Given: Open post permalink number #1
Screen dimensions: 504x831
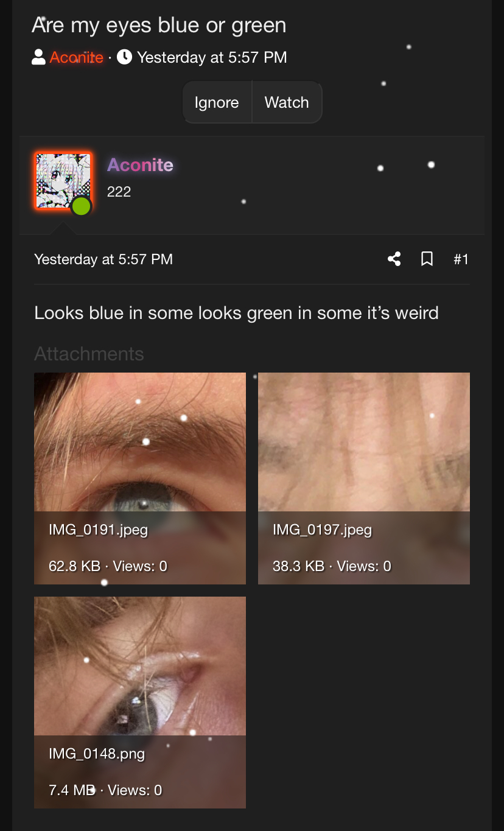Looking at the screenshot, I should click(461, 259).
